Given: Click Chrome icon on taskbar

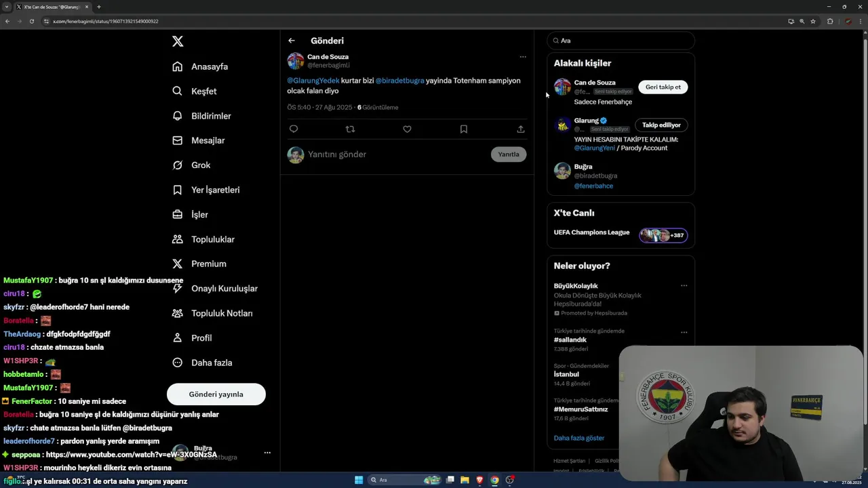Looking at the screenshot, I should pos(494,480).
